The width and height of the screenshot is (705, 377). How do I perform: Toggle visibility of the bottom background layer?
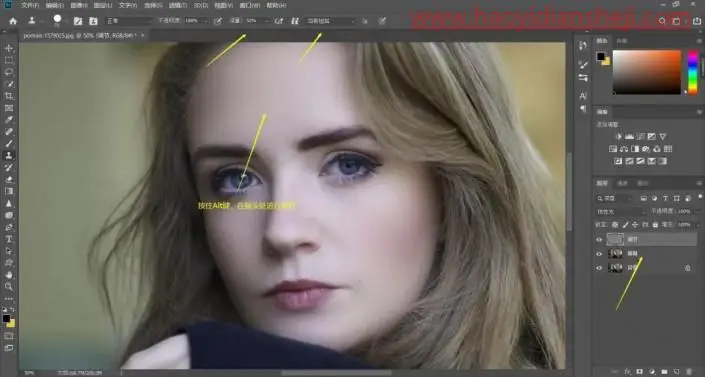(x=599, y=268)
